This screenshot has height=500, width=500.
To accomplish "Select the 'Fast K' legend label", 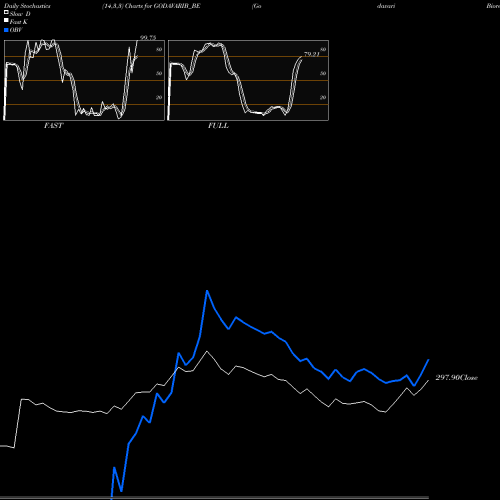I will 19,22.
